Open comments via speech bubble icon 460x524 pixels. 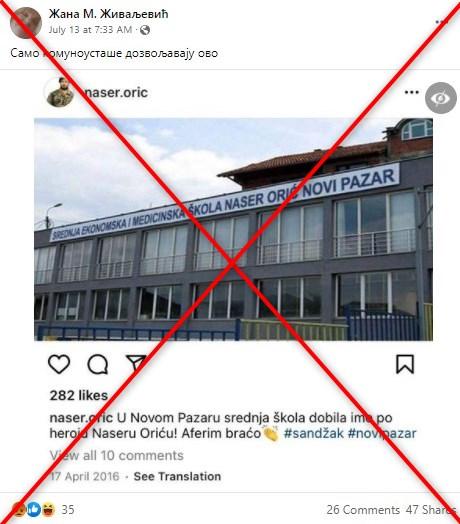[98, 364]
